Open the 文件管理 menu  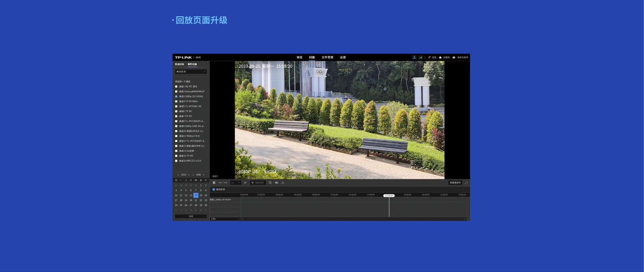tap(327, 57)
